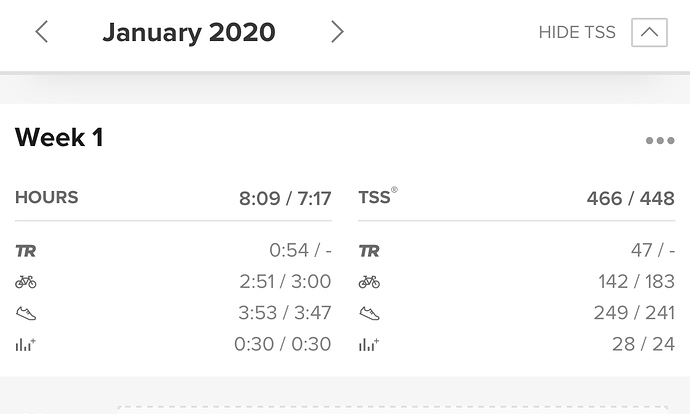The width and height of the screenshot is (690, 414).
Task: Select the HOURS column header
Action: [x=47, y=198]
